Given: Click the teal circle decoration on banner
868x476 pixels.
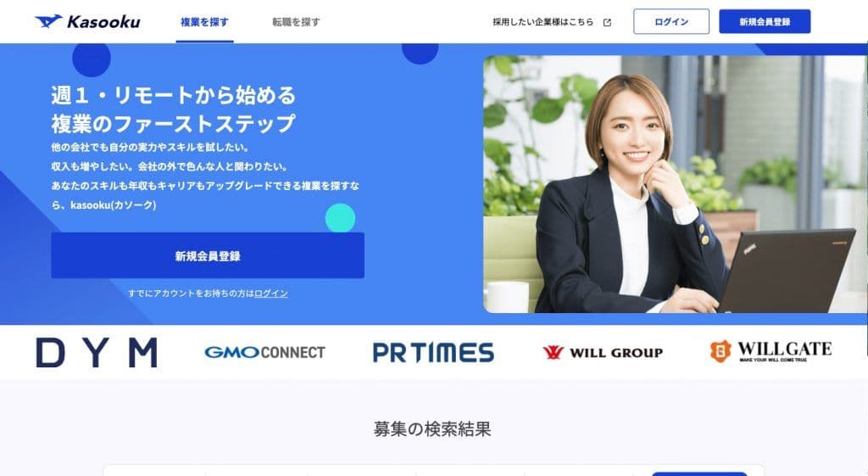Looking at the screenshot, I should point(340,218).
